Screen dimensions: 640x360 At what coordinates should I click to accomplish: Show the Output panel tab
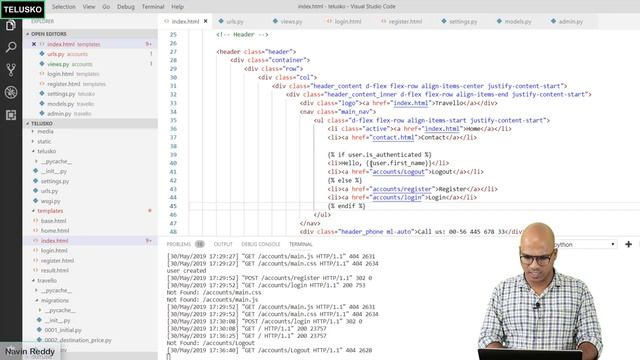coord(223,244)
